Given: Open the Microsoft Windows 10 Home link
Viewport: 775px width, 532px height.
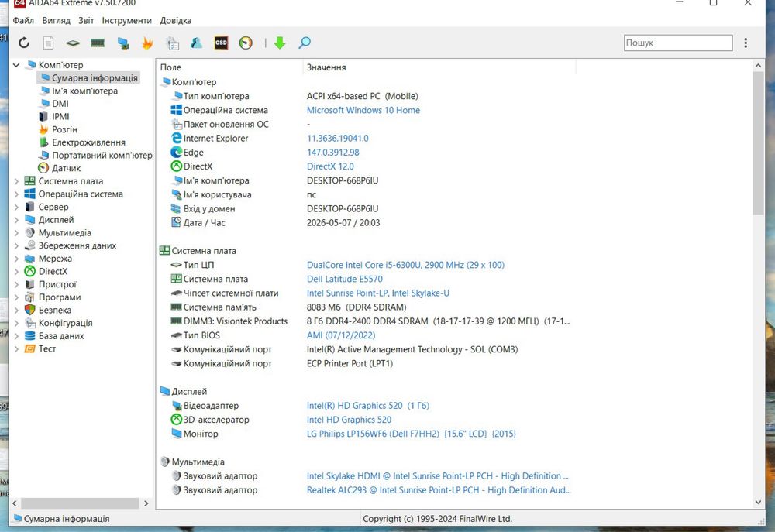Looking at the screenshot, I should [x=363, y=110].
